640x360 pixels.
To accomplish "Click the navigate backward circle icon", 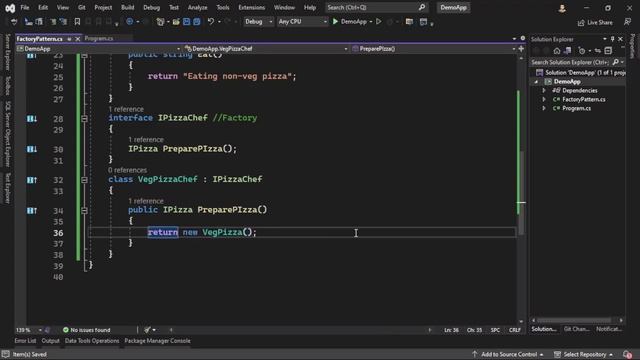I will pyautogui.click(x=129, y=21).
